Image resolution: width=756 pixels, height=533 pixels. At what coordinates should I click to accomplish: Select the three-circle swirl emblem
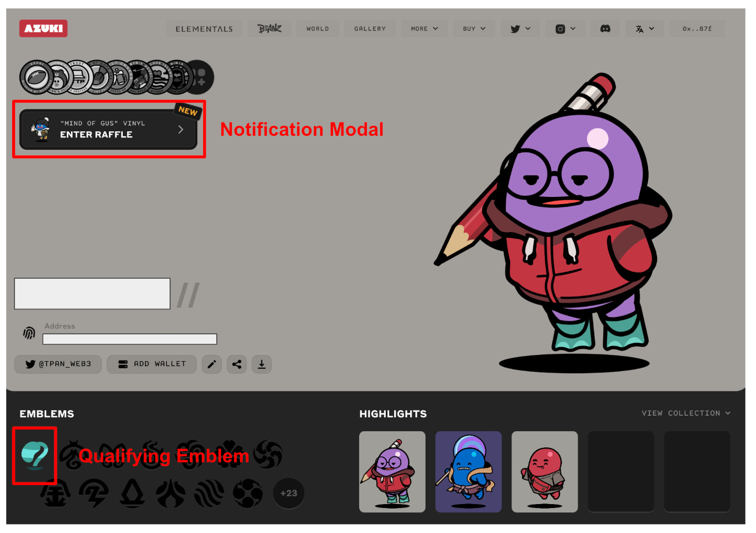(247, 493)
